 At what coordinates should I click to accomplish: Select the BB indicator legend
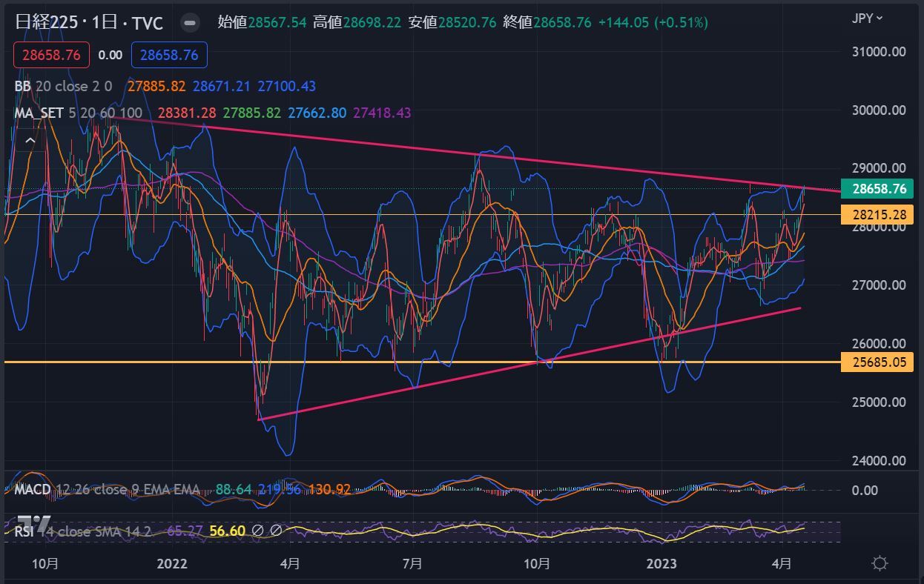[22, 86]
